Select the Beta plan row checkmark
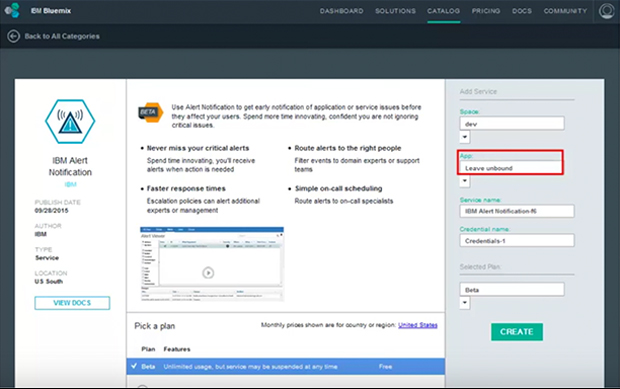The width and height of the screenshot is (620, 389). coord(134,366)
